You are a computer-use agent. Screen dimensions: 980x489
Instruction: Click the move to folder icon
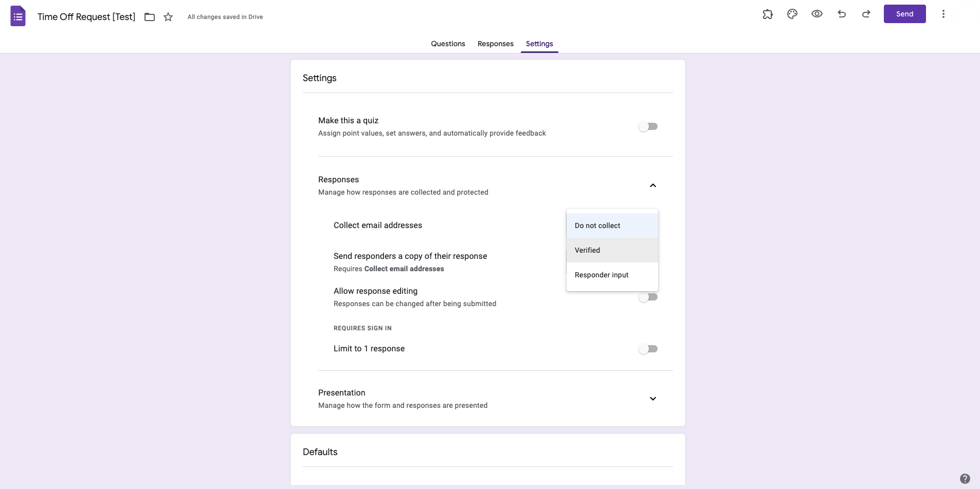tap(150, 17)
